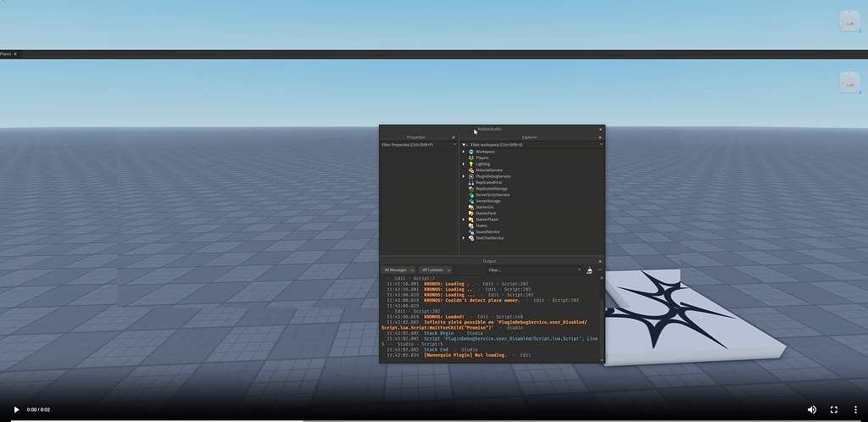Select the ServerScriptService label
868x422 pixels.
tap(492, 195)
